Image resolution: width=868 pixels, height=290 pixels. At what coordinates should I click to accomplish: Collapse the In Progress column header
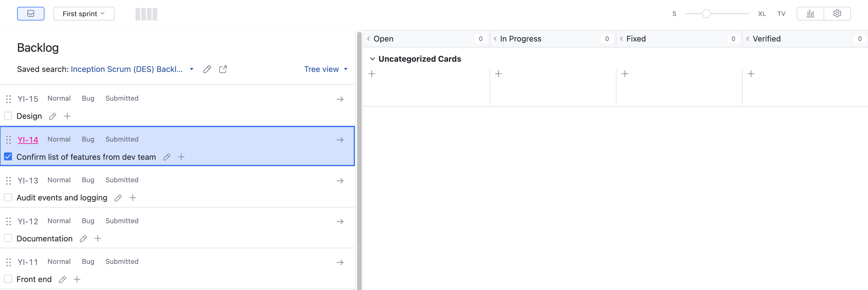pyautogui.click(x=495, y=39)
